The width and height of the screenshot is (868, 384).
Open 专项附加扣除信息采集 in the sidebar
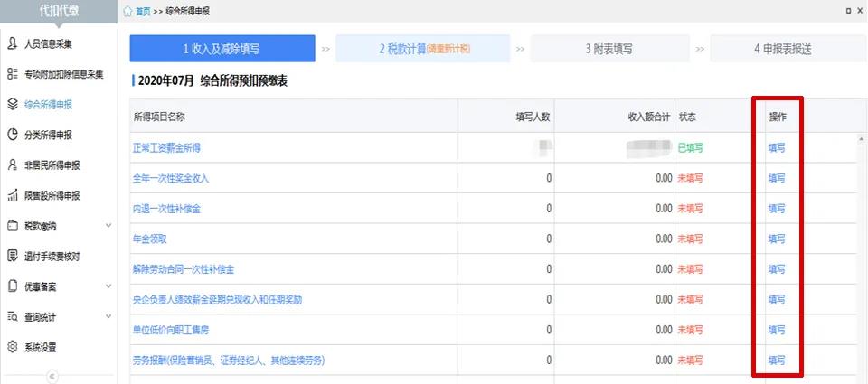pyautogui.click(x=64, y=74)
